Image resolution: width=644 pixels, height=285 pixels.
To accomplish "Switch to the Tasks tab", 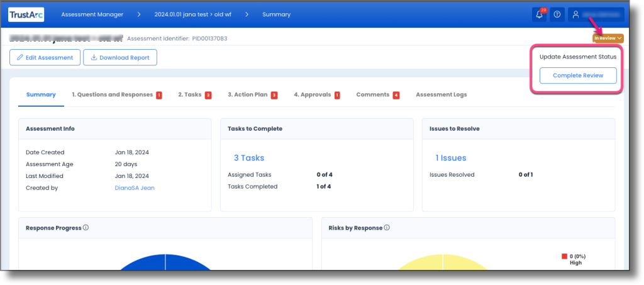I will (195, 95).
